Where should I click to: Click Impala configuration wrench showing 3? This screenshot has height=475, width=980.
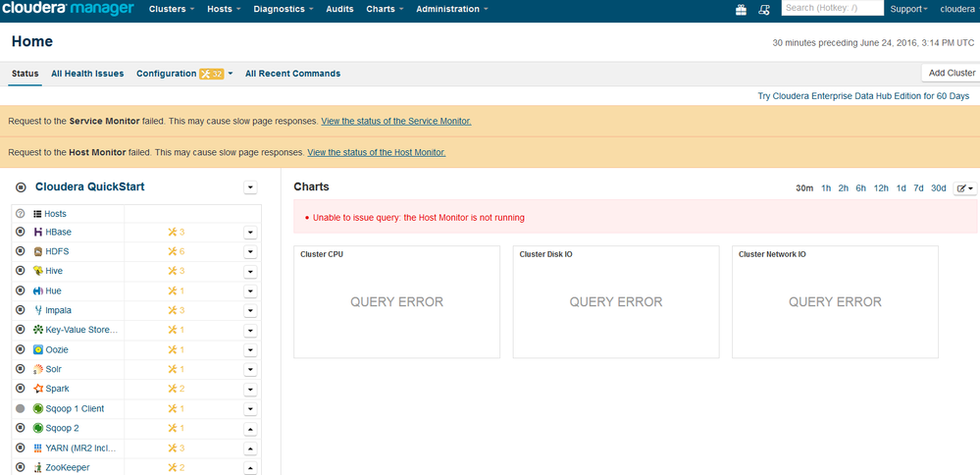click(x=177, y=310)
